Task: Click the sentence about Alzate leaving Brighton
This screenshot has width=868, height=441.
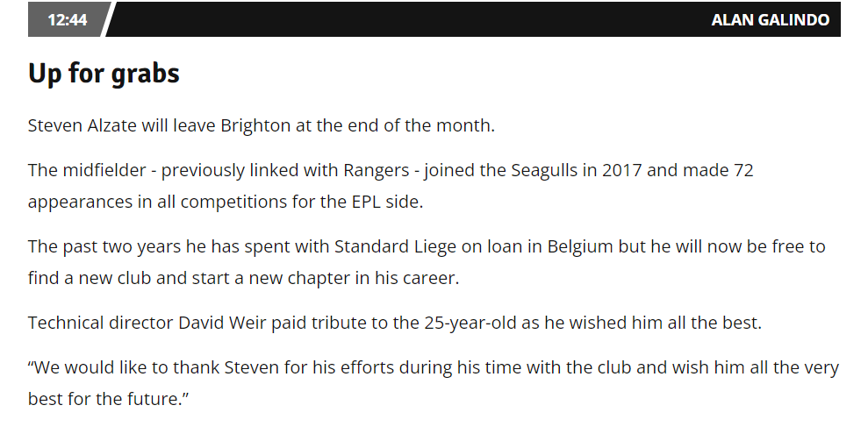Action: tap(262, 125)
